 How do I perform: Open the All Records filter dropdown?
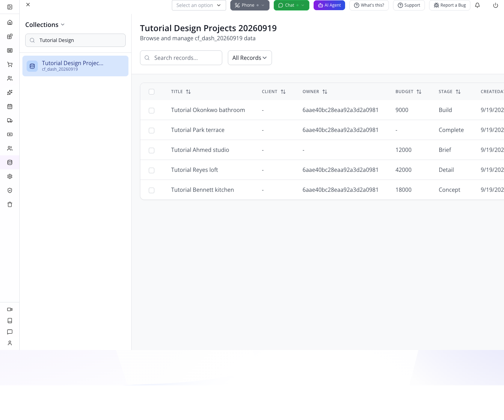(250, 58)
